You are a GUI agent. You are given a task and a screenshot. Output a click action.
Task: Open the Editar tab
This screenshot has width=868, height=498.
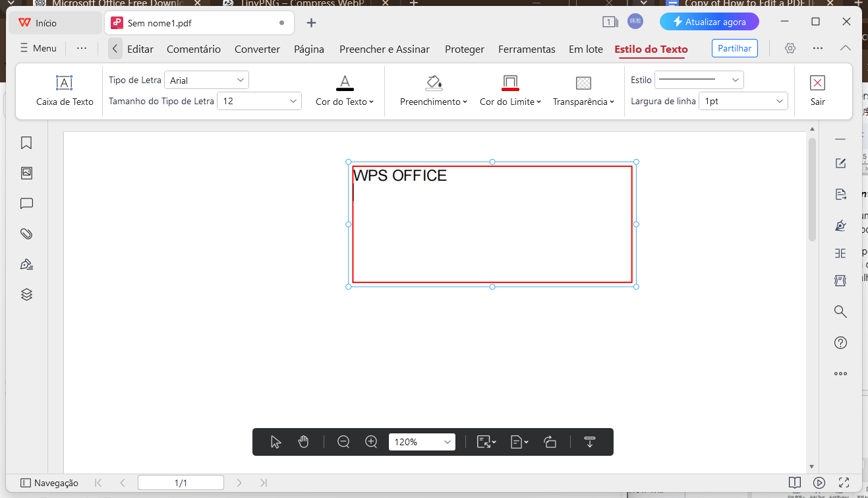tap(140, 49)
